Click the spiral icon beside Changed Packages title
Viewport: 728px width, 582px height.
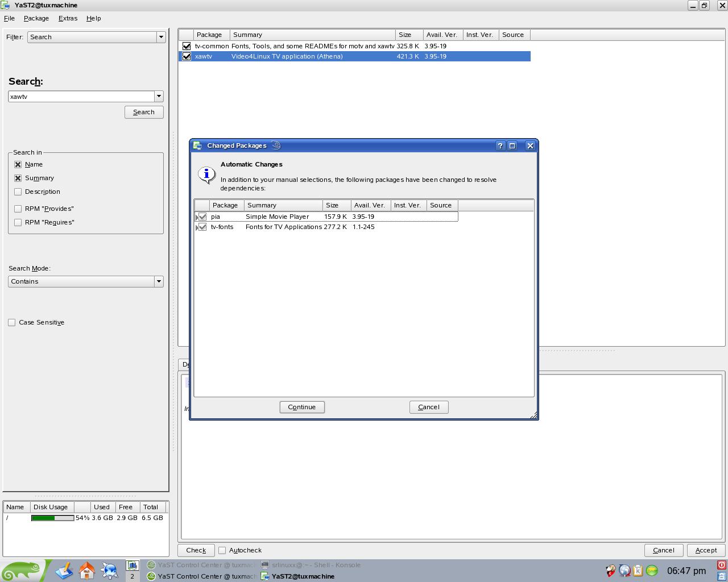tap(276, 145)
